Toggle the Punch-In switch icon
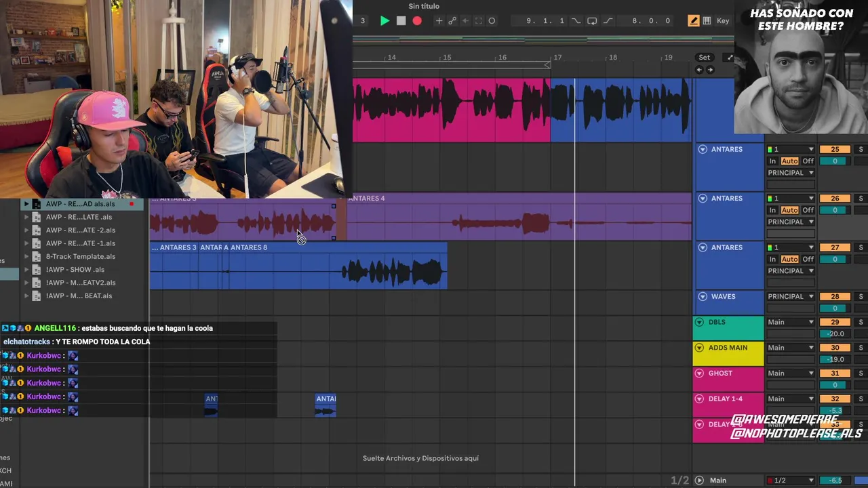This screenshot has height=488, width=868. [576, 21]
